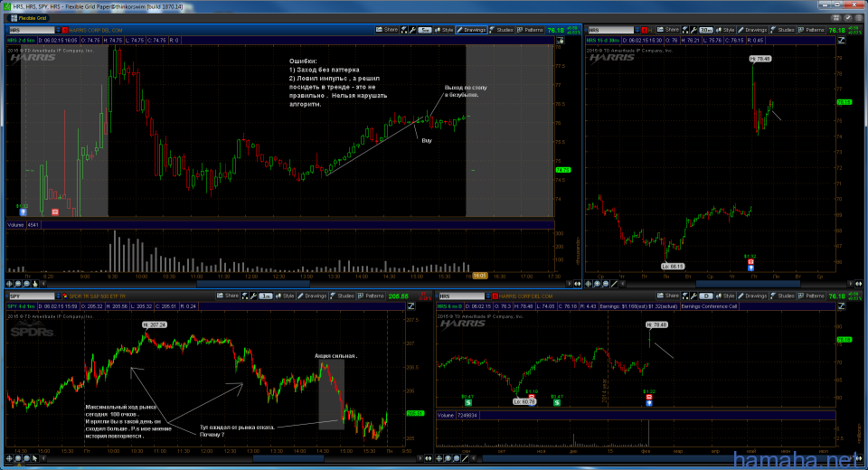The height and width of the screenshot is (470, 868).
Task: Click the 205.55 last price in SPY header
Action: coord(398,296)
